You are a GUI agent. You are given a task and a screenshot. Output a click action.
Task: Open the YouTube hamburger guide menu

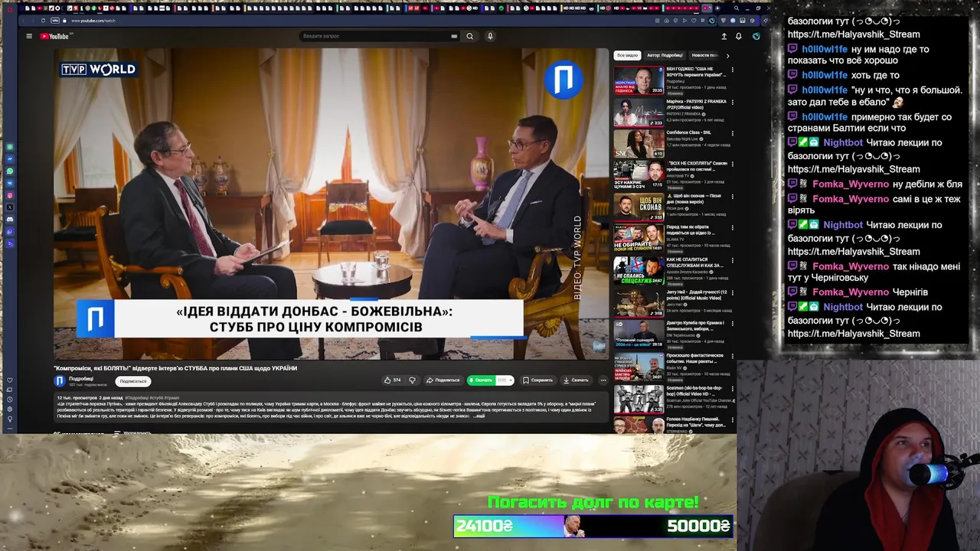click(x=29, y=36)
